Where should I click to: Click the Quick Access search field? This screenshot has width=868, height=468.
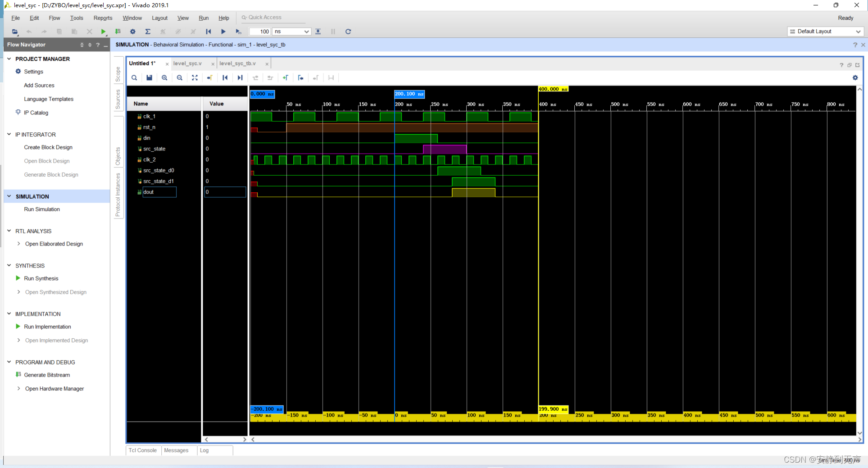[273, 18]
